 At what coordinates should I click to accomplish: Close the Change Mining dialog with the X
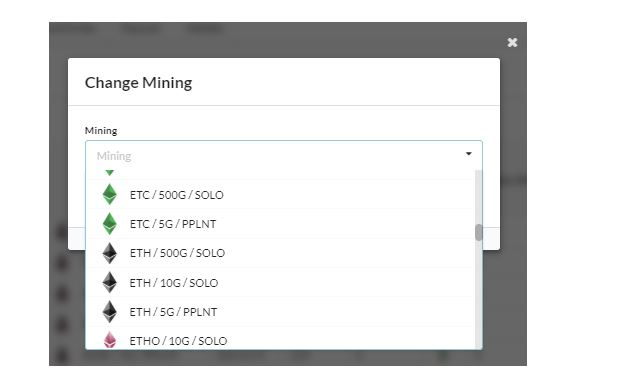tap(512, 42)
